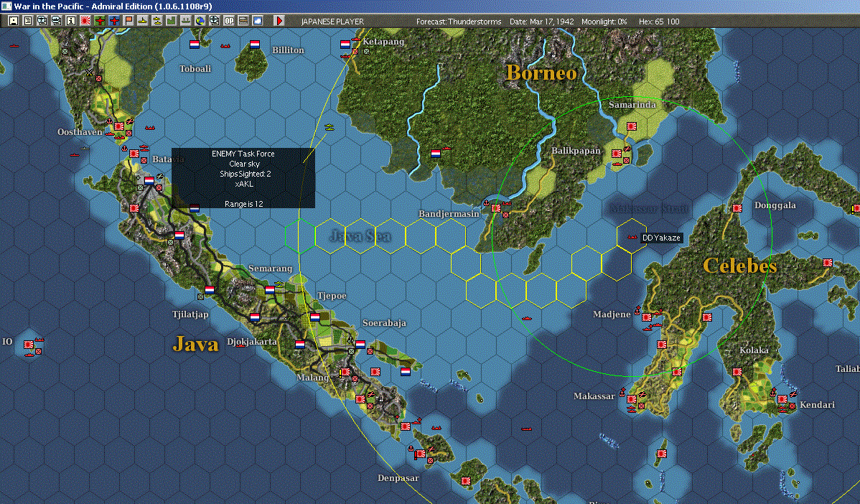860x504 pixels.
Task: Open the save game disk icon
Action: click(x=14, y=21)
